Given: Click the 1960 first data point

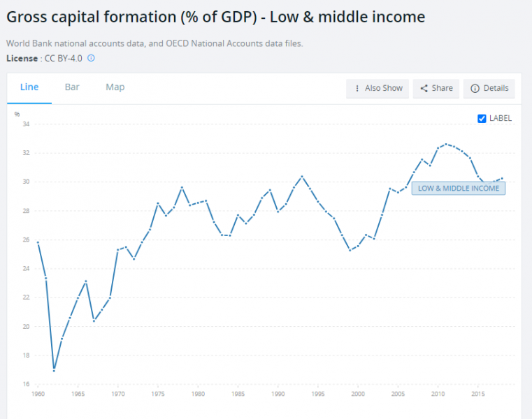Looking at the screenshot, I should pos(38,242).
